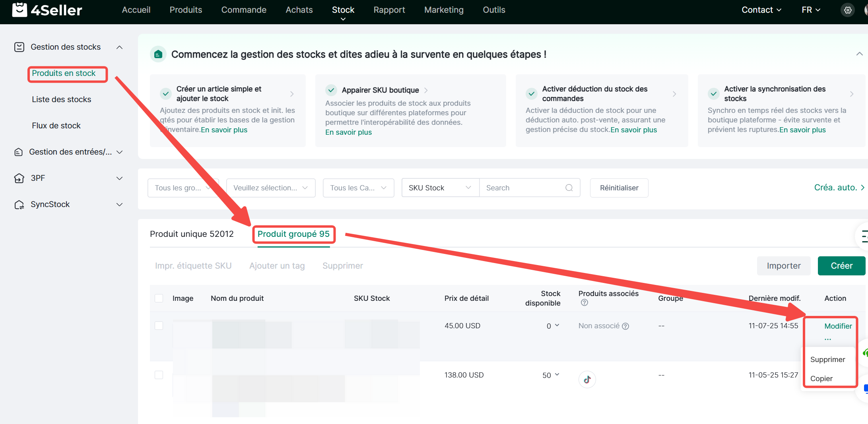The width and height of the screenshot is (868, 424).
Task: Select Copier from the action menu
Action: tap(821, 379)
